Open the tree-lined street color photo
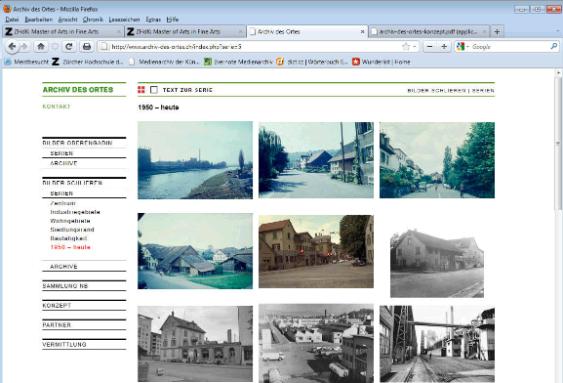The width and height of the screenshot is (563, 383). tap(437, 160)
